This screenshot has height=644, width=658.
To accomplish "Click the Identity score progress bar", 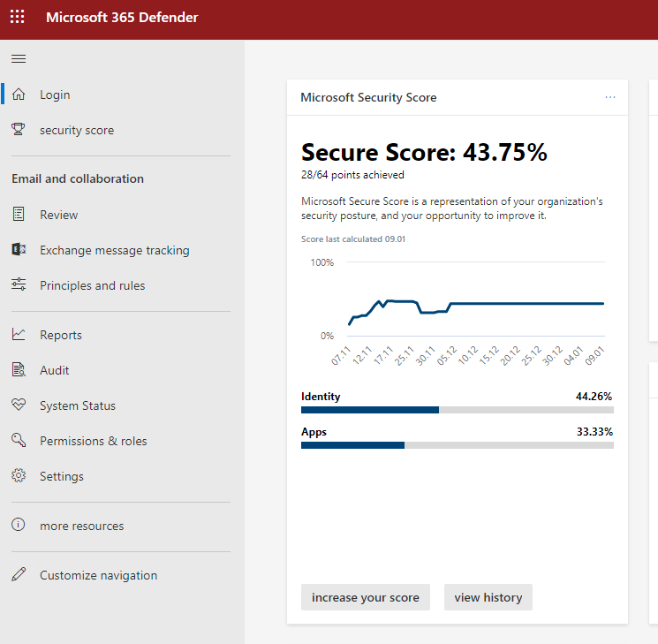I will [457, 410].
